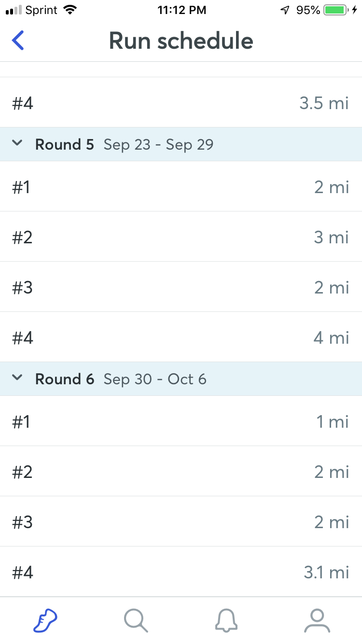
Task: Tap the back arrow in header
Action: [x=18, y=41]
